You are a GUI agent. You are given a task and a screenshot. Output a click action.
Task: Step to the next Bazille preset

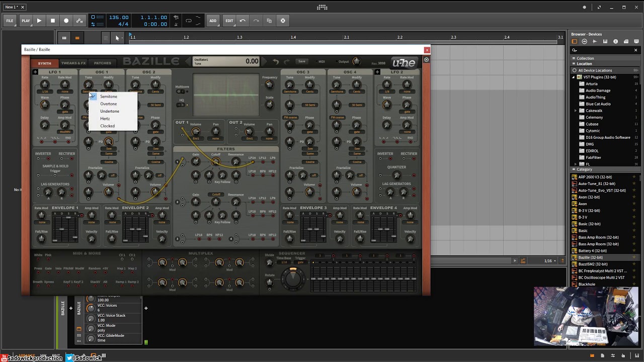[x=265, y=61]
